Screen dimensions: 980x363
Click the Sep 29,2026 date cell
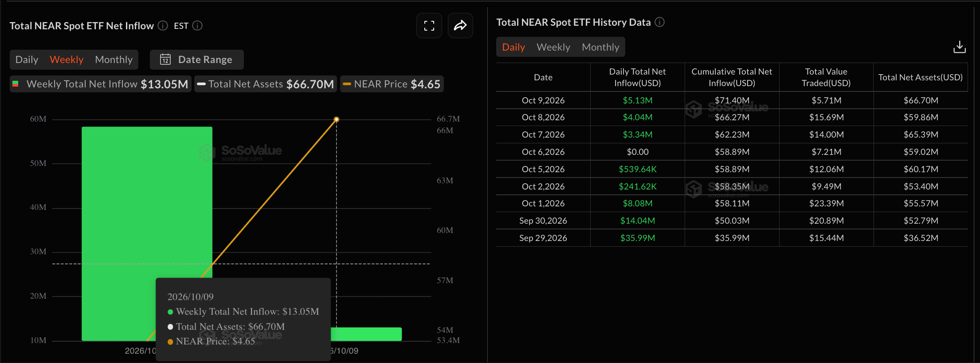point(543,238)
